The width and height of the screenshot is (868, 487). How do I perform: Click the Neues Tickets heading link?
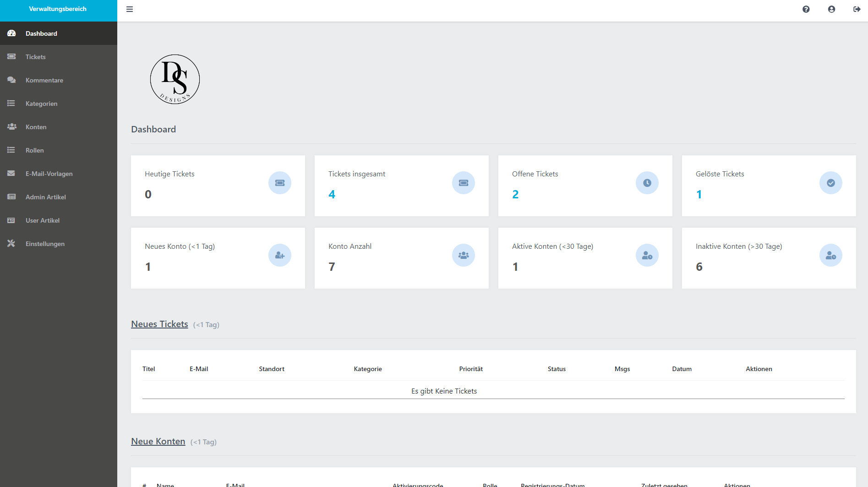pyautogui.click(x=159, y=324)
